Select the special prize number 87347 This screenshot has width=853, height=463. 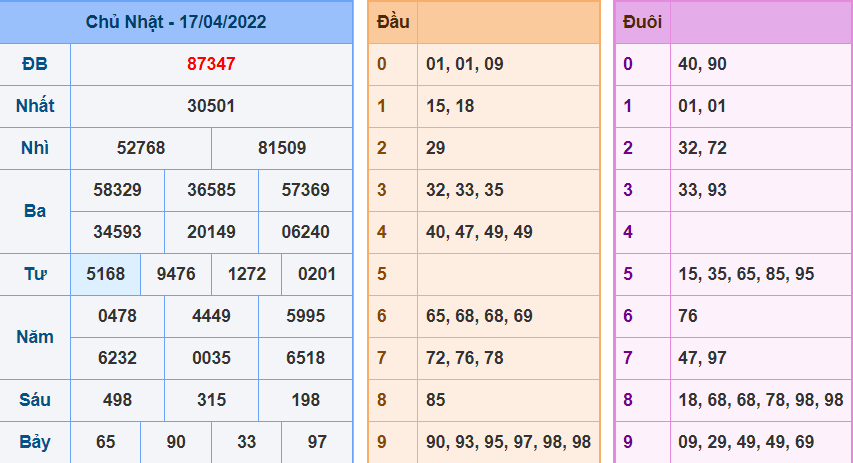click(211, 64)
